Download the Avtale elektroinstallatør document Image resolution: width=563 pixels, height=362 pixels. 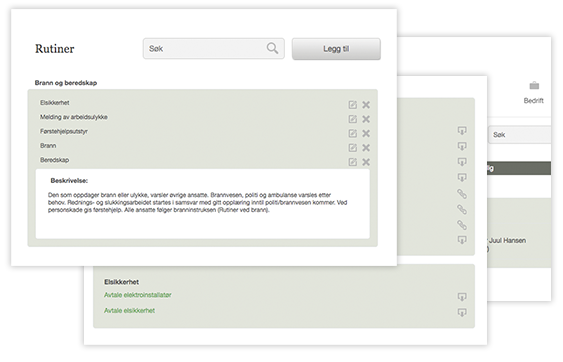pos(462,297)
